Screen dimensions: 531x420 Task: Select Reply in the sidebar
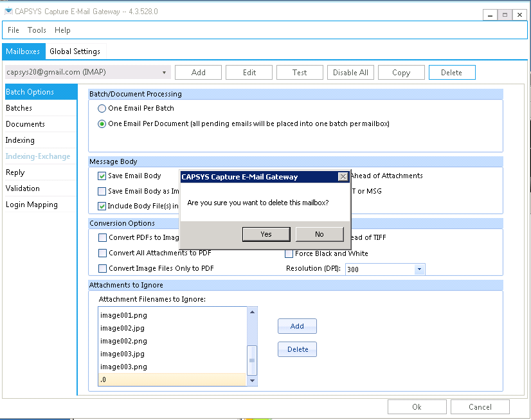[41, 172]
